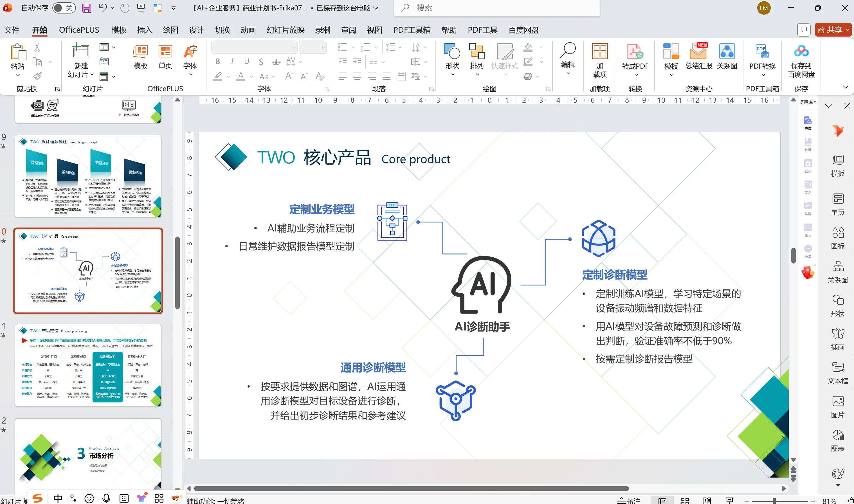Toggle strikethrough formatting button
The image size is (854, 504).
276,62
